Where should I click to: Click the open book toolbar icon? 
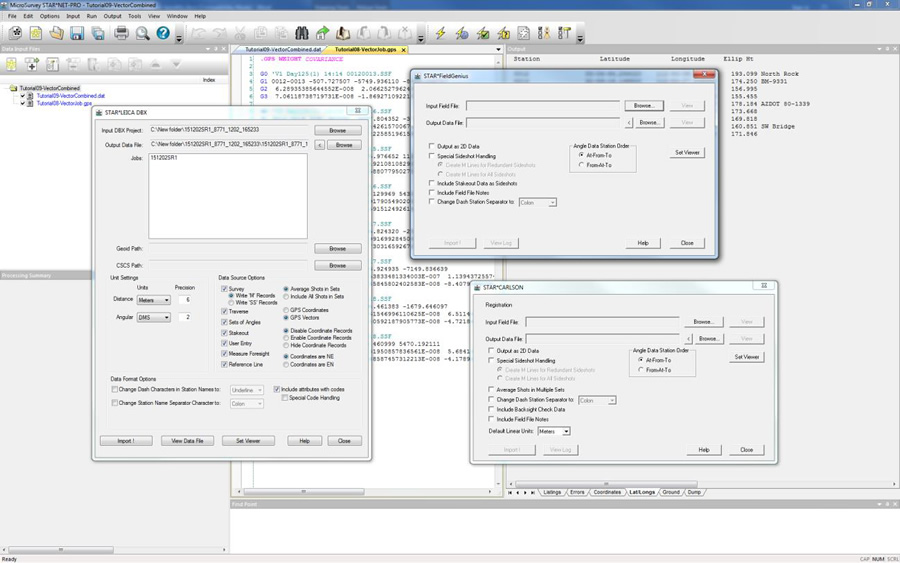[343, 33]
